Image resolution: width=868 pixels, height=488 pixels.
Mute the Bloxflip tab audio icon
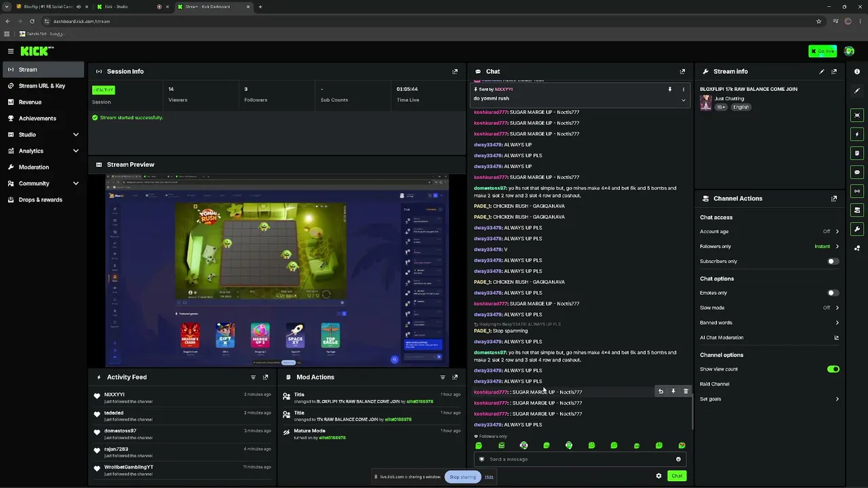click(79, 7)
